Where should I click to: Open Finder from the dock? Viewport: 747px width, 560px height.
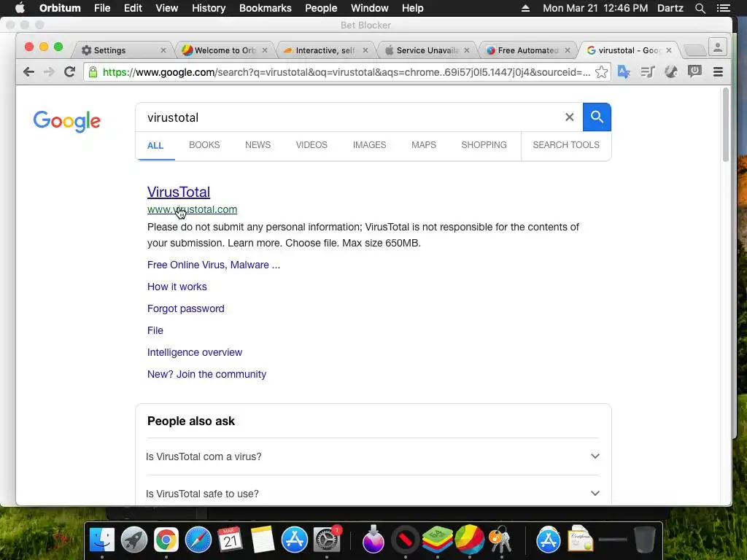coord(102,540)
